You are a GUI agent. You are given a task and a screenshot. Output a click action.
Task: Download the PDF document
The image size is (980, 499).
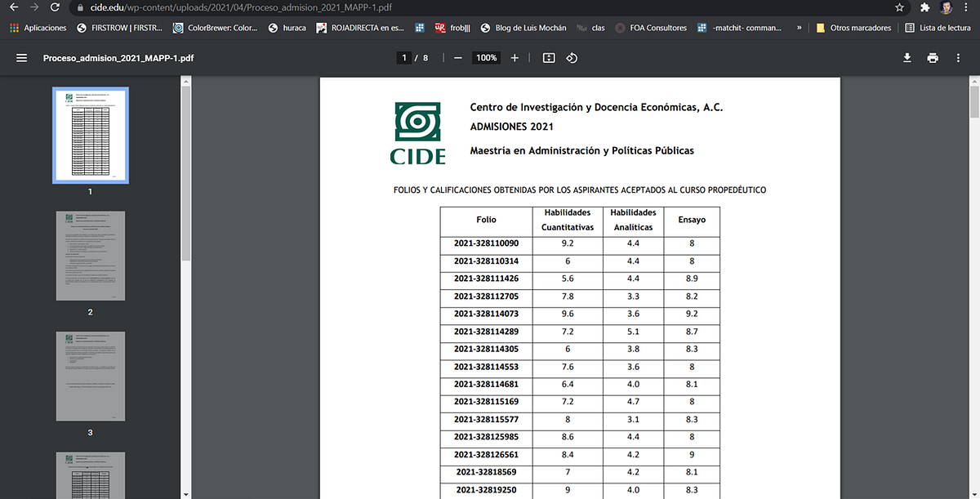pyautogui.click(x=906, y=58)
